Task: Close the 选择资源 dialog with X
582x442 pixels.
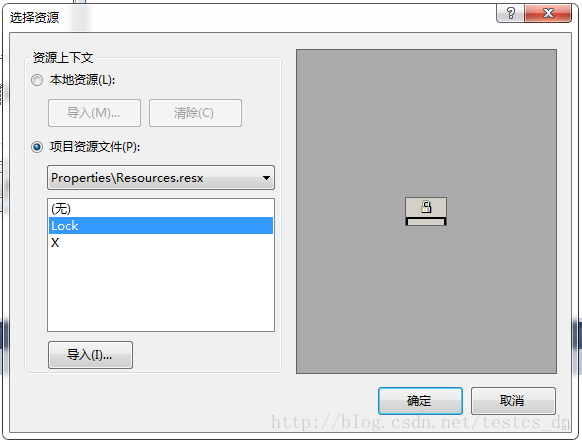Action: tap(548, 13)
